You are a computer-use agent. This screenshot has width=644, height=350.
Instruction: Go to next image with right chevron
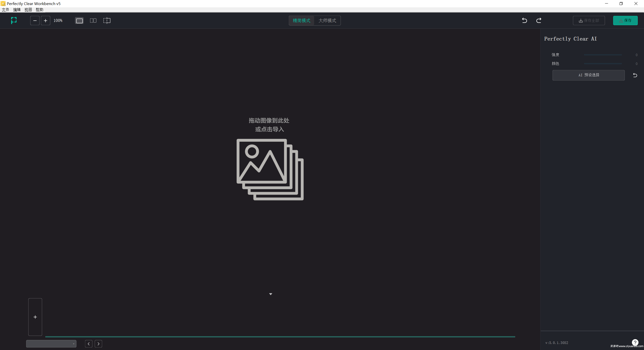tap(98, 344)
